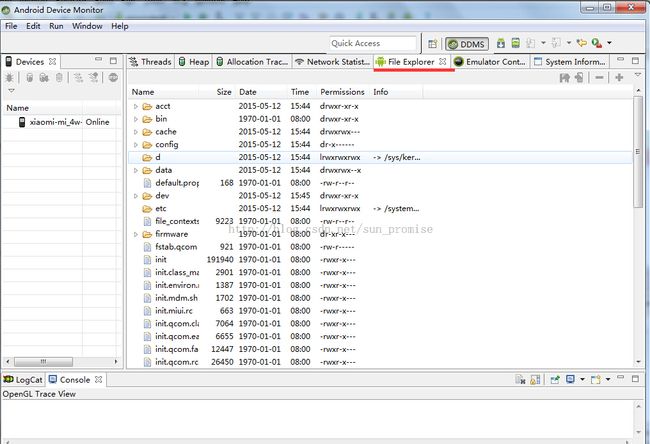Expand the acct folder

point(136,107)
